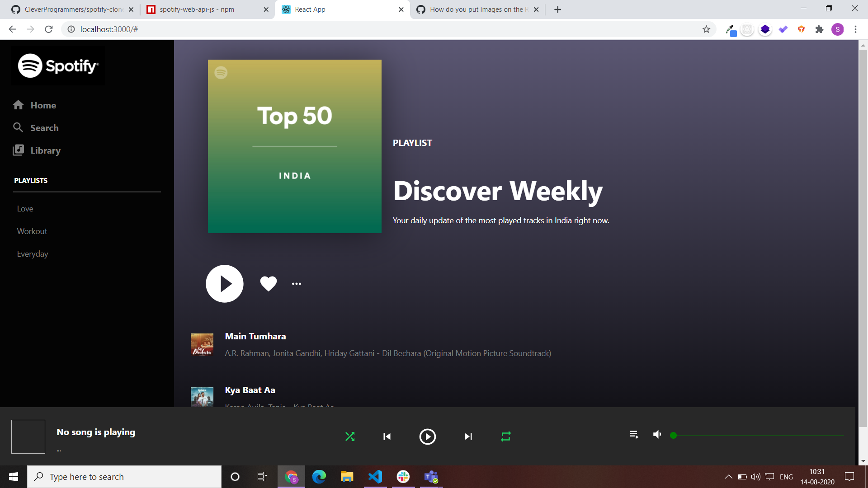Click the Top 50 India cover
The image size is (868, 488).
coord(294,146)
